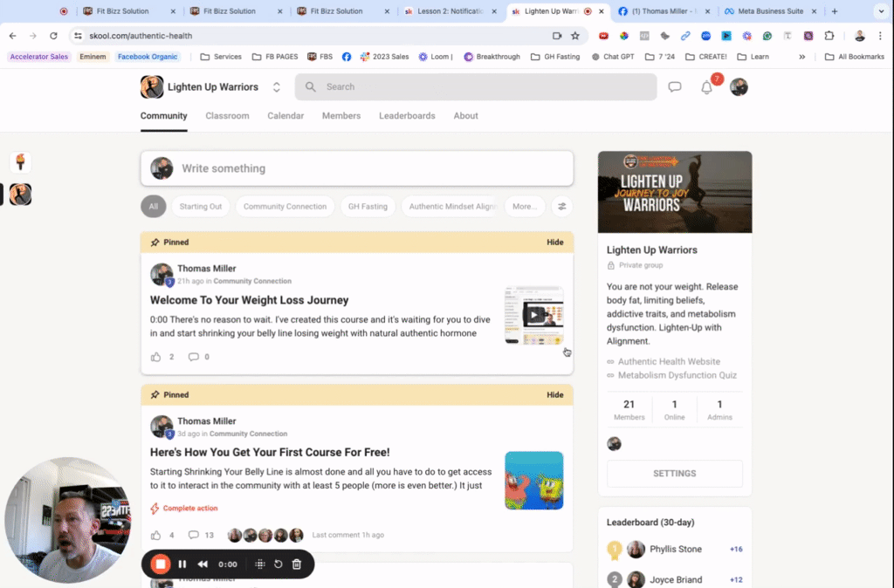
Task: Switch to the Classroom tab
Action: 227,115
